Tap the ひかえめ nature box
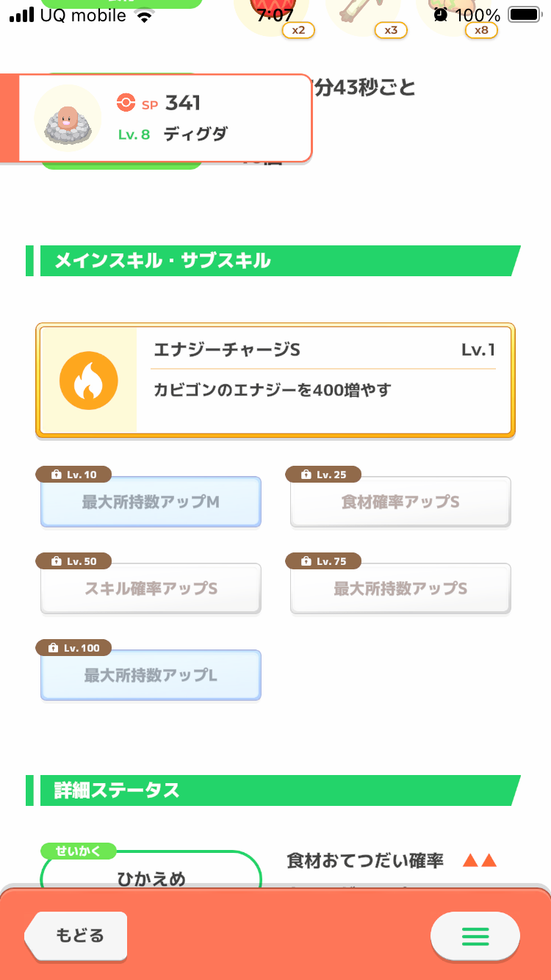Viewport: 551px width, 980px height. [x=151, y=876]
